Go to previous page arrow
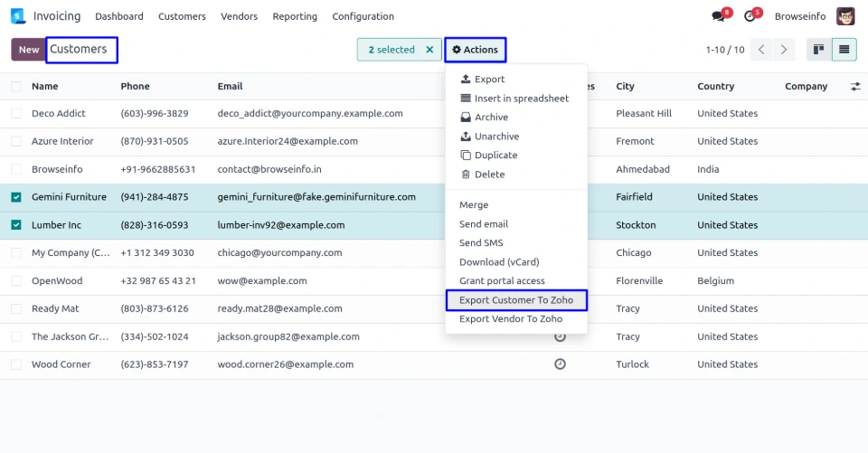This screenshot has height=453, width=868. point(761,50)
